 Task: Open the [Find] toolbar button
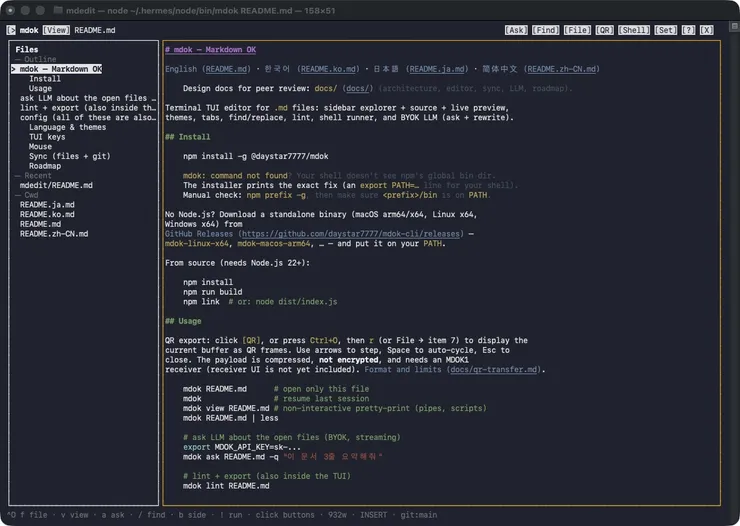point(546,30)
